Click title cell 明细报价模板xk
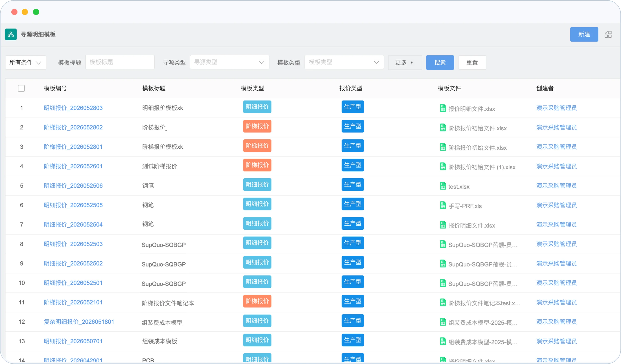 (163, 108)
